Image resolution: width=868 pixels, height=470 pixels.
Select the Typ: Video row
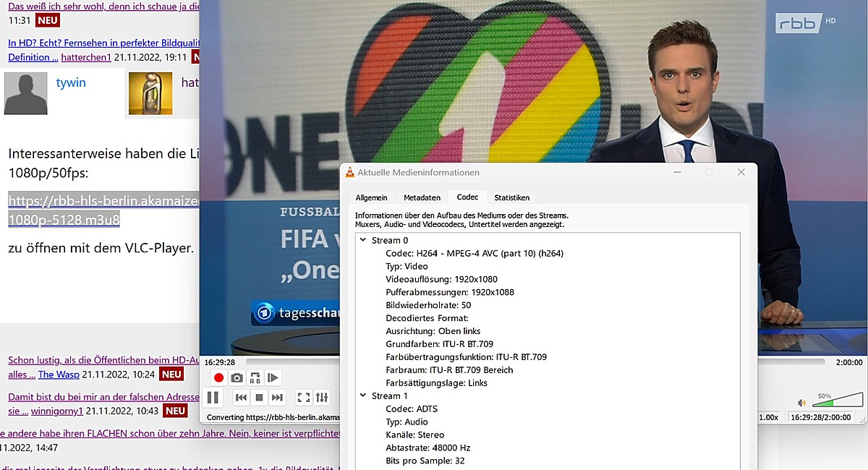pos(407,266)
